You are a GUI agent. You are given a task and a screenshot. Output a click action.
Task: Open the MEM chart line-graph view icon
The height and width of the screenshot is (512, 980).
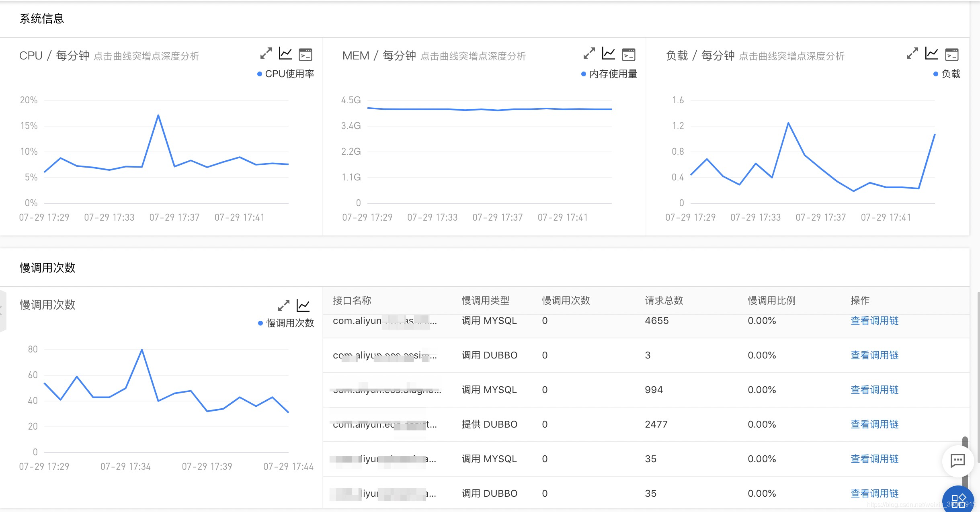(x=609, y=53)
